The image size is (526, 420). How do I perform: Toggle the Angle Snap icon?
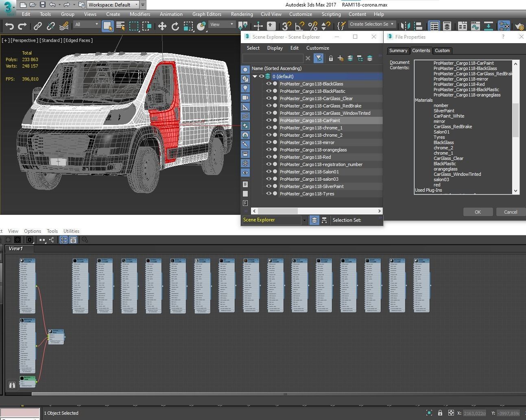point(299,26)
